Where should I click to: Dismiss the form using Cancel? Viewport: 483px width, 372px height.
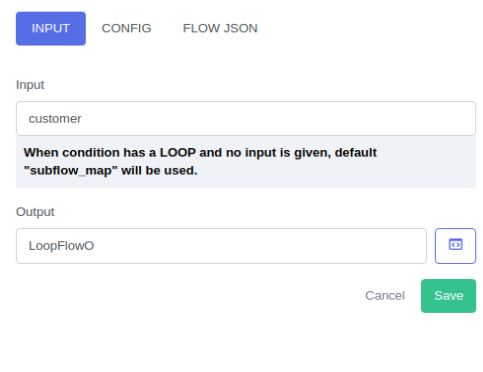[x=385, y=296]
